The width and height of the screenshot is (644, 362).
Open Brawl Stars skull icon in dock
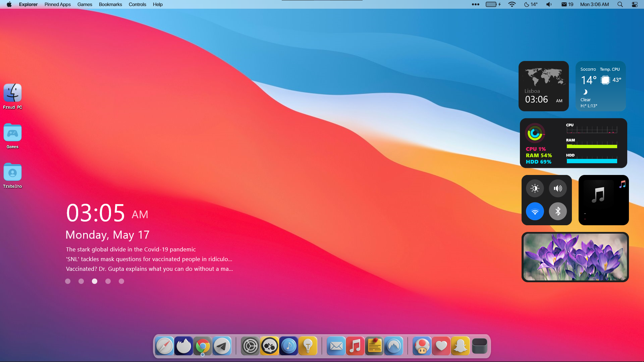(x=269, y=346)
